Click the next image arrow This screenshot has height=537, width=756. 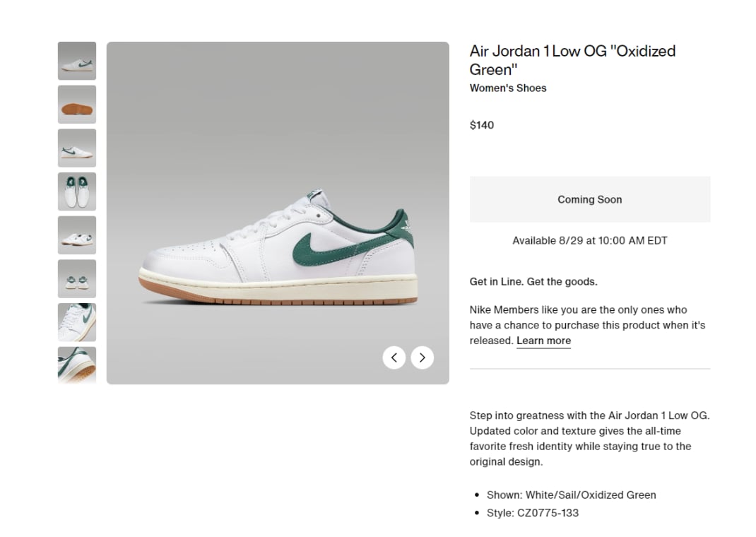click(x=423, y=358)
